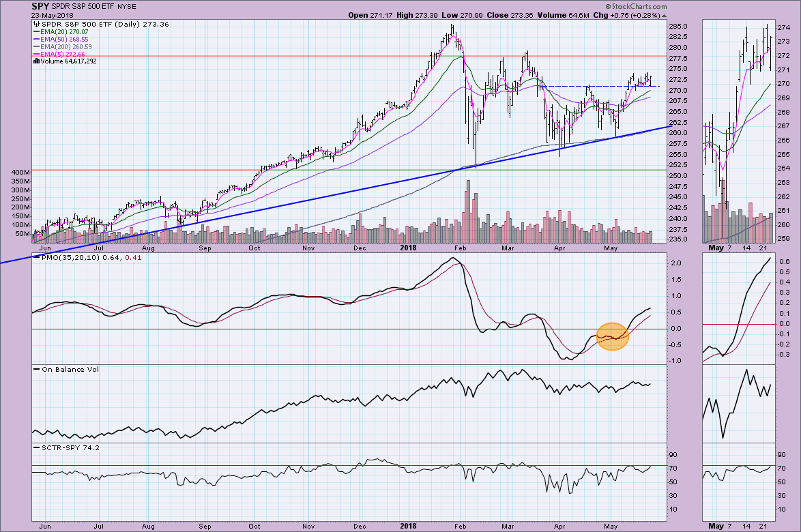The width and height of the screenshot is (801, 532).
Task: Select the EMA(50) 268.55 legend entry
Action: tap(60, 40)
